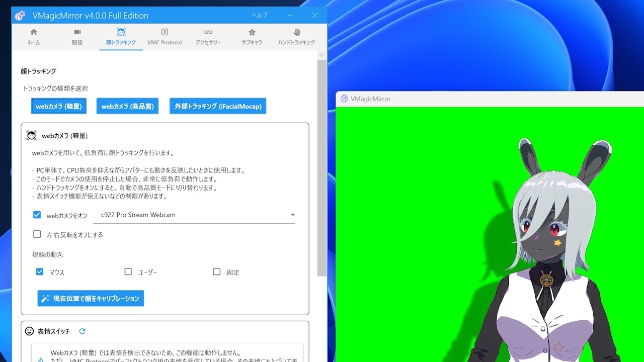The height and width of the screenshot is (362, 644).
Task: Select the 顔トラッキング tab
Action: tap(121, 37)
